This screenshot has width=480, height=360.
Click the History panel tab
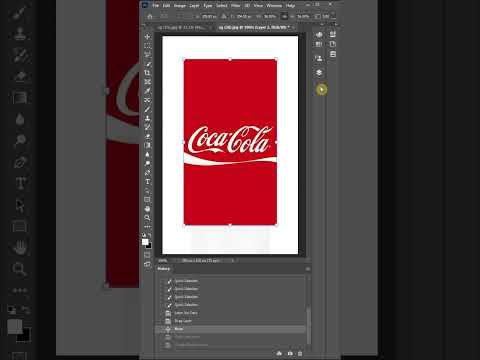164,269
